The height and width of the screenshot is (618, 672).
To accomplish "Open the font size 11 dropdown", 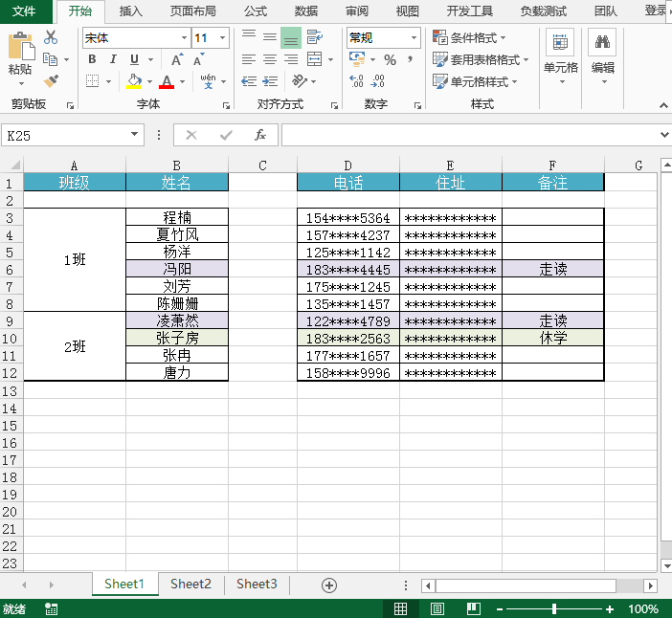I will point(222,37).
